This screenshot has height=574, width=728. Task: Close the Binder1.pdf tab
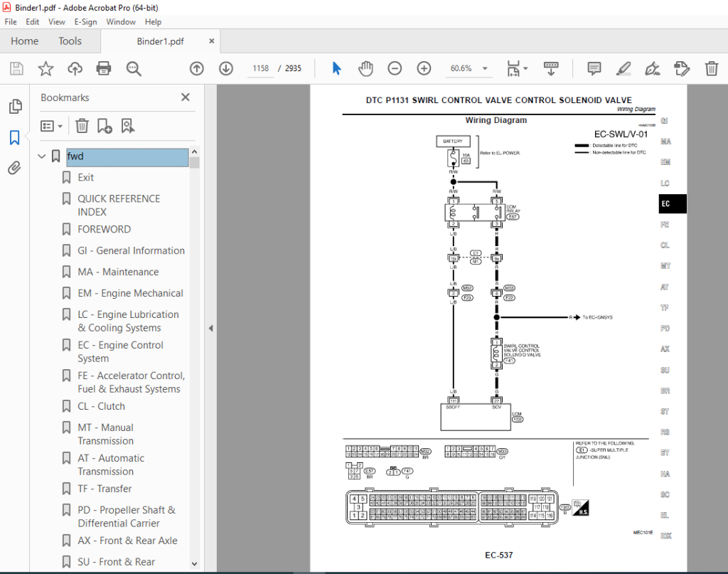click(211, 41)
